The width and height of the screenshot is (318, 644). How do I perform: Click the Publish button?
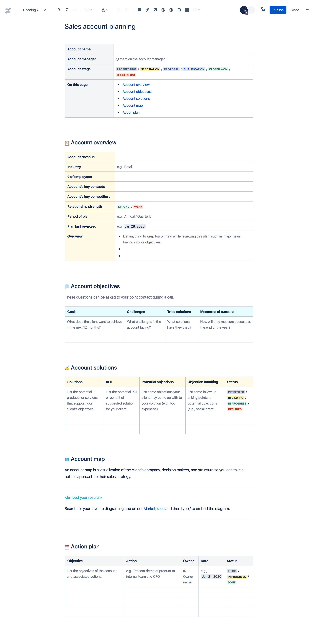[278, 9]
